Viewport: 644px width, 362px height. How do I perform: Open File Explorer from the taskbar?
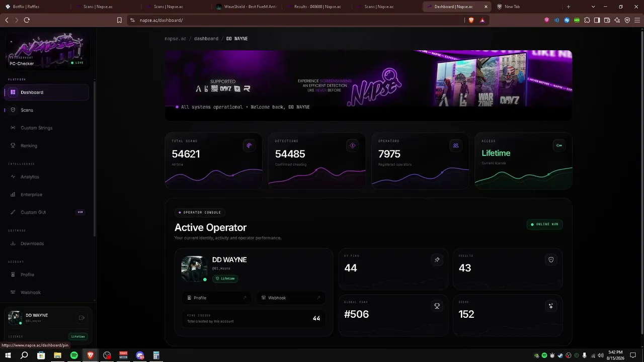coord(57,355)
